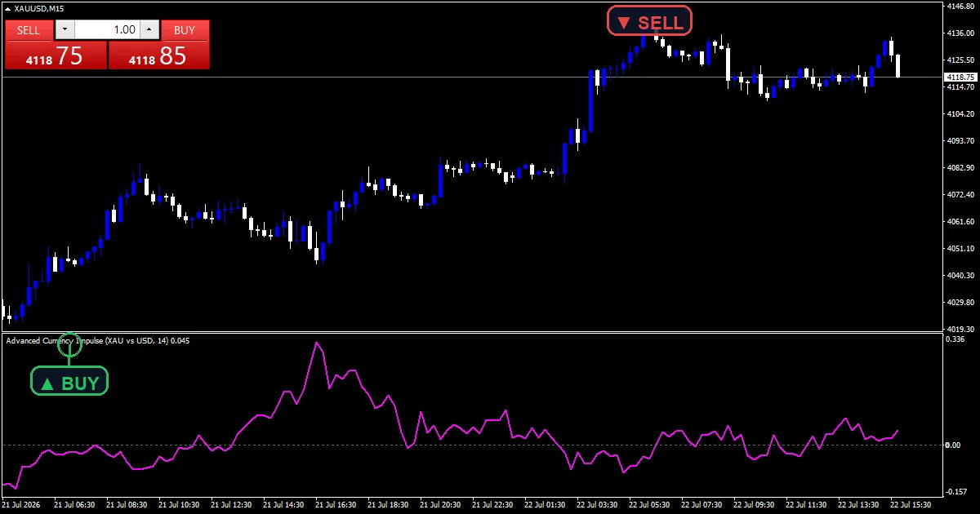Click price axis level 4146.80
980x514 pixels.
[x=960, y=7]
